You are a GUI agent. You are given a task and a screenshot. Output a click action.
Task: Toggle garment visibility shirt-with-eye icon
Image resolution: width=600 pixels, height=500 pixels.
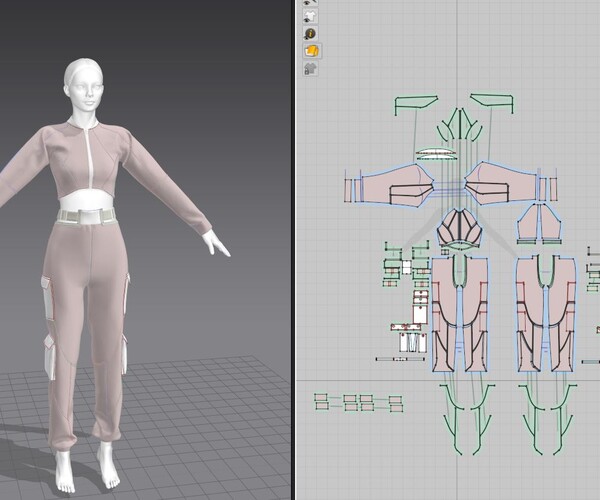(x=310, y=16)
